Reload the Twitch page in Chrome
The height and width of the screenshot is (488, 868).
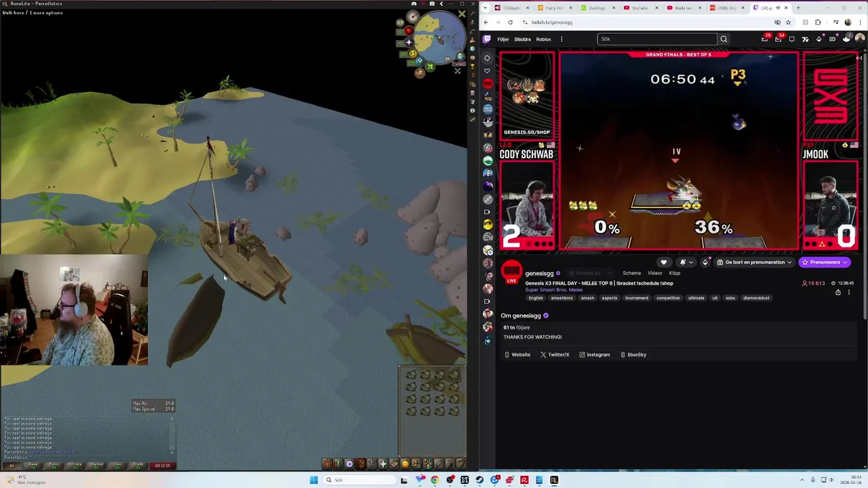click(510, 22)
